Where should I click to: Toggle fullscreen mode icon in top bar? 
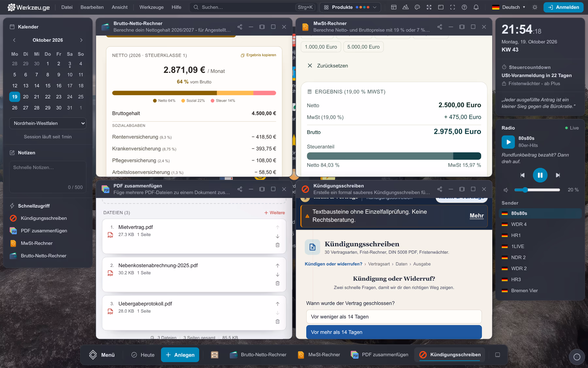[452, 7]
